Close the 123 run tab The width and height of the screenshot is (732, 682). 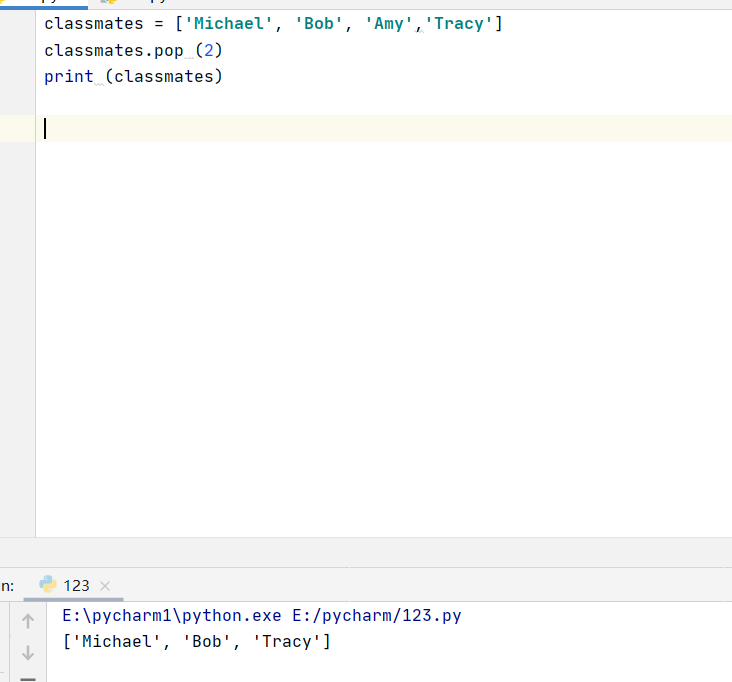point(105,586)
